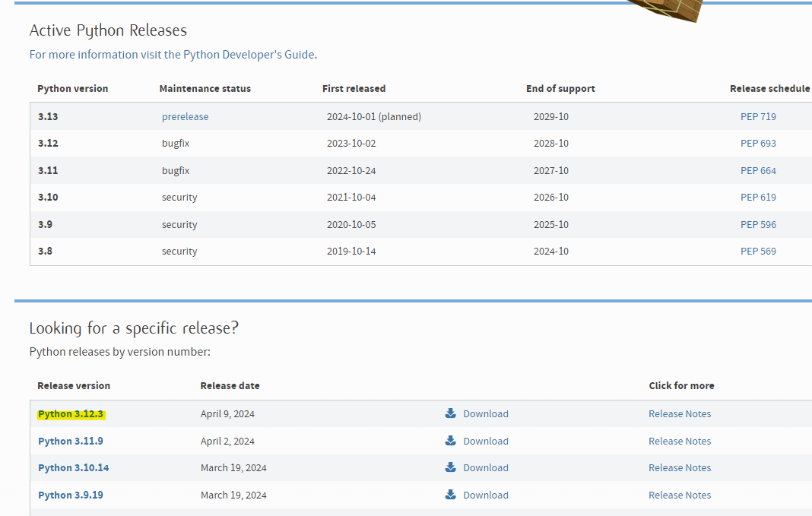Click security status in the 3.8 row
This screenshot has height=516, width=812.
tap(179, 251)
